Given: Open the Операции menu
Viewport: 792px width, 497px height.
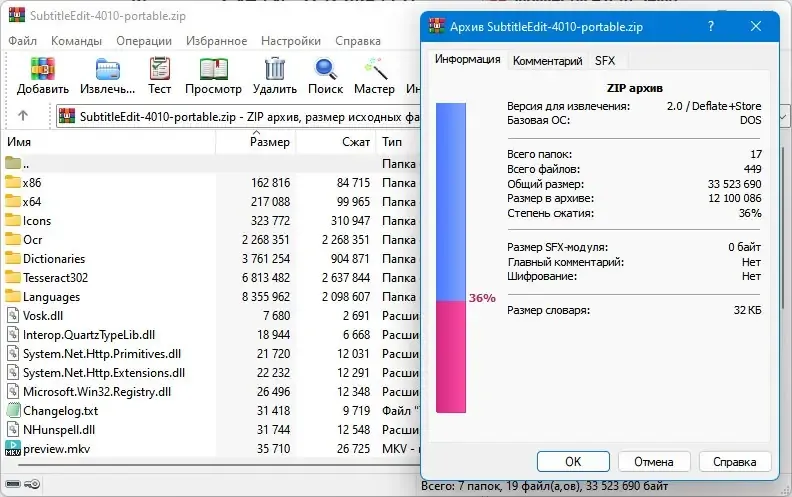Looking at the screenshot, I should [144, 41].
